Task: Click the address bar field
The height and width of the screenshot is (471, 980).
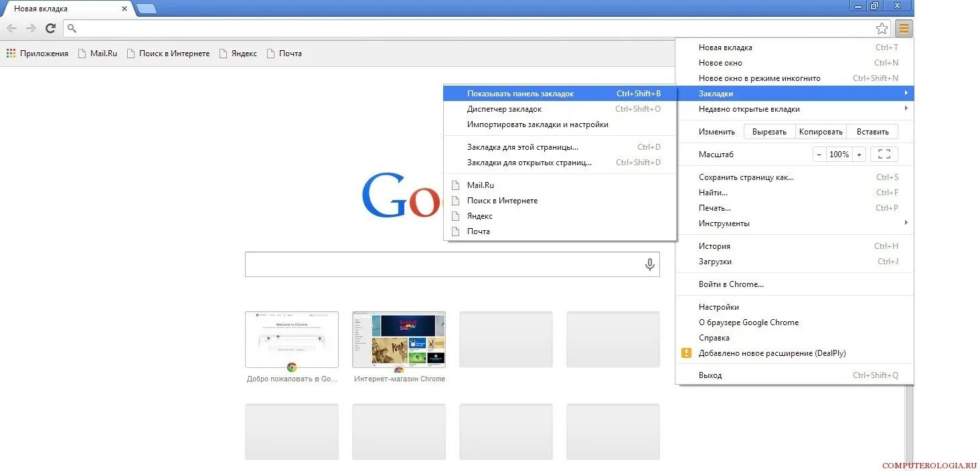Action: click(x=475, y=28)
